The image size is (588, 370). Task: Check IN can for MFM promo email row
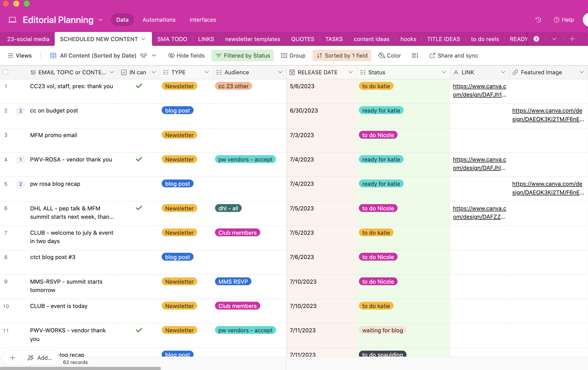(139, 135)
